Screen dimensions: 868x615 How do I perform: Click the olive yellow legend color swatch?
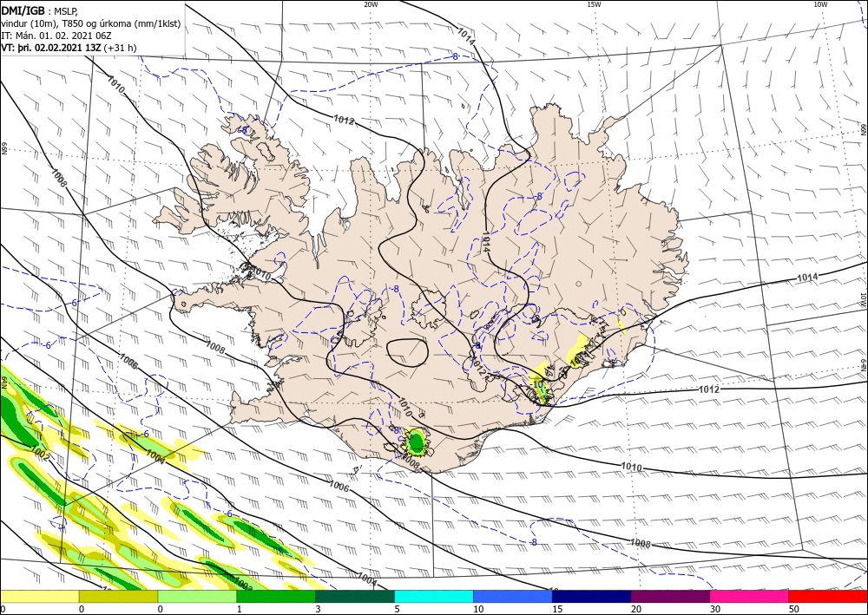coord(118,596)
